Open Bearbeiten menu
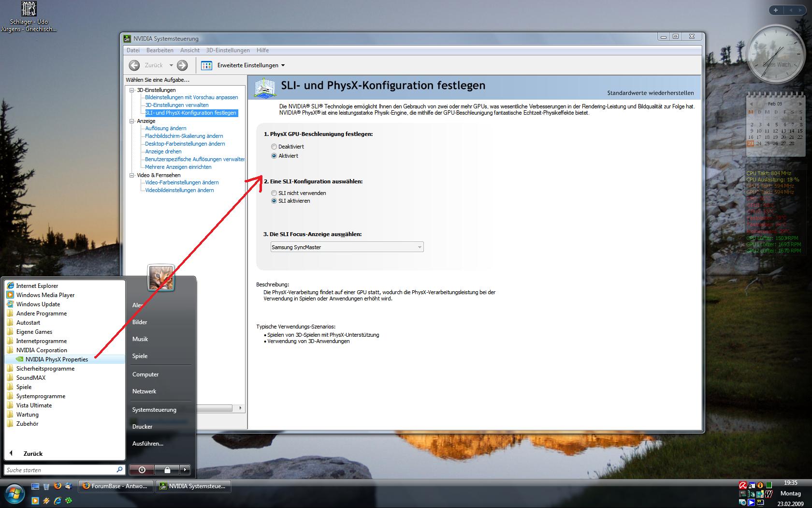 coord(160,50)
